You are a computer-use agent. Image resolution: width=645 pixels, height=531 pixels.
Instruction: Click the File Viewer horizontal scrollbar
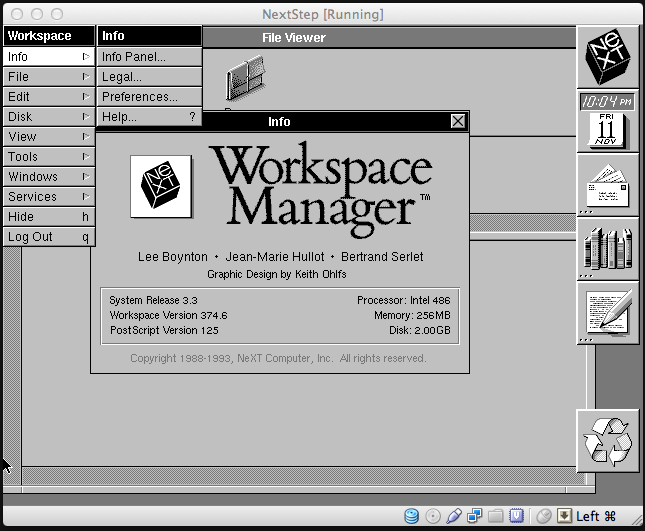[x=304, y=476]
